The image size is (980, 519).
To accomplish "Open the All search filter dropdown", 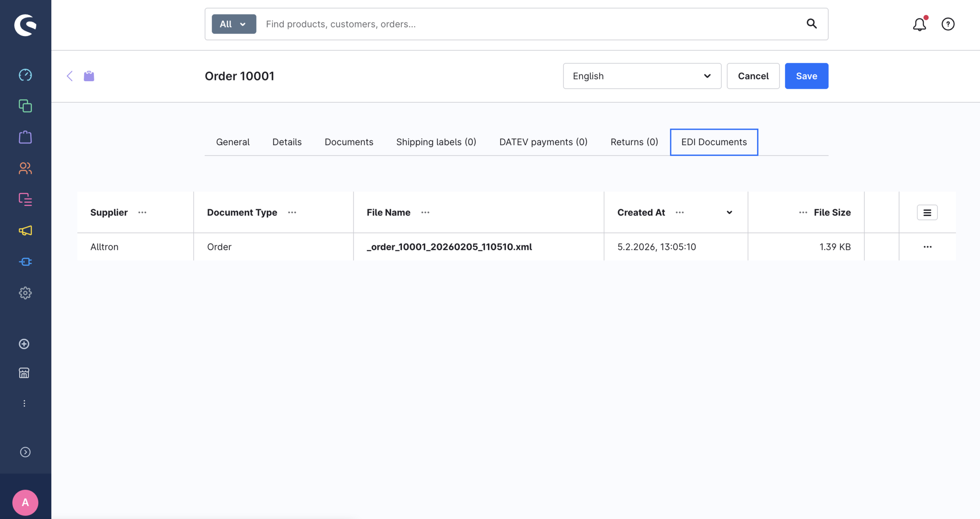I will click(x=234, y=24).
